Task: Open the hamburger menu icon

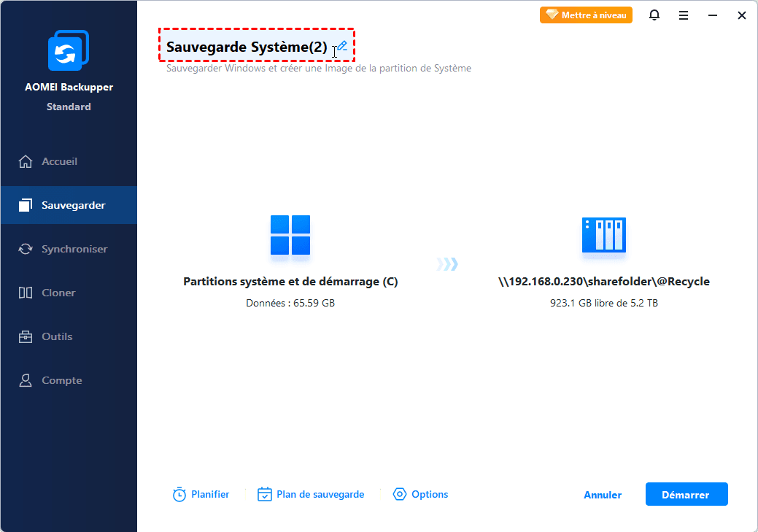Action: point(684,15)
